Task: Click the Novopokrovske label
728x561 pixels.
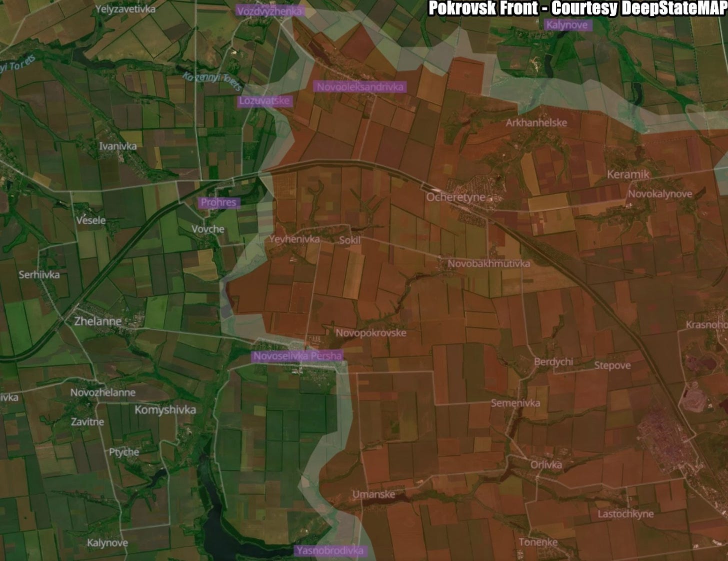Action: tap(371, 333)
